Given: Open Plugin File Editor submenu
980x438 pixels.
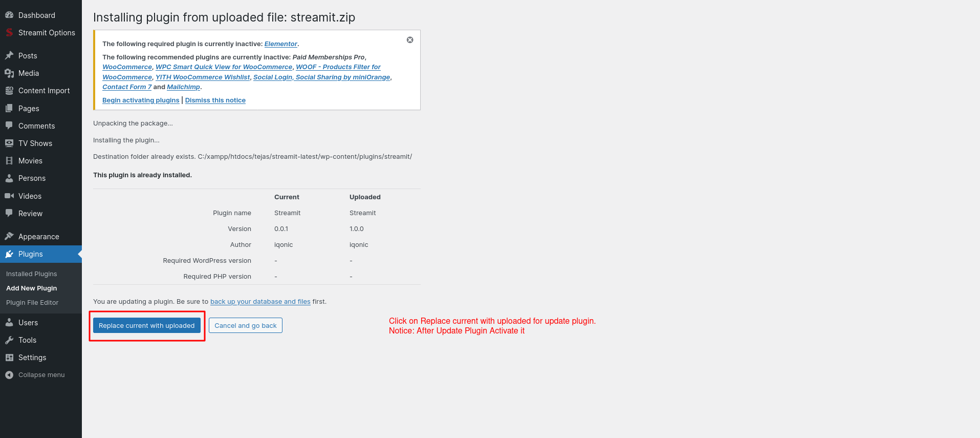Looking at the screenshot, I should (32, 303).
